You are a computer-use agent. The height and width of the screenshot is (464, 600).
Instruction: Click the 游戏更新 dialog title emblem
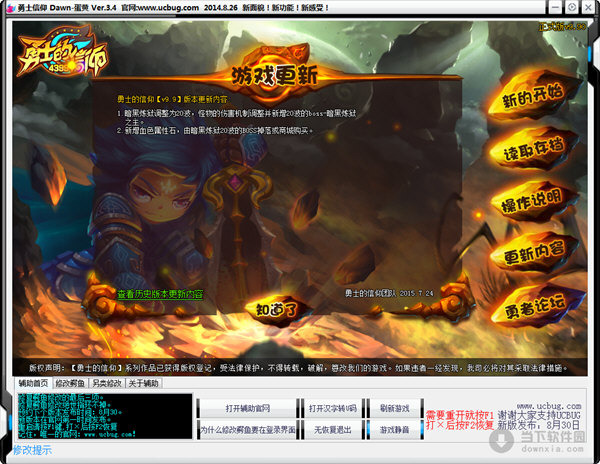[x=274, y=75]
